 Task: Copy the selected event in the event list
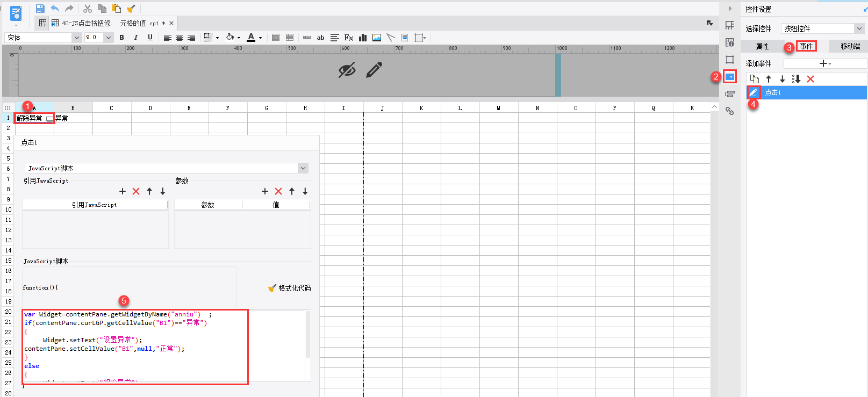[755, 79]
